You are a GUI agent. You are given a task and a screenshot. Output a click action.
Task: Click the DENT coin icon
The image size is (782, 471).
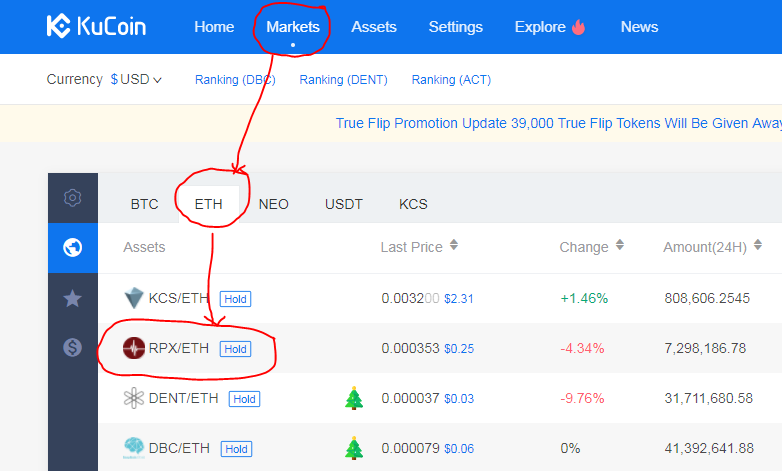click(134, 398)
